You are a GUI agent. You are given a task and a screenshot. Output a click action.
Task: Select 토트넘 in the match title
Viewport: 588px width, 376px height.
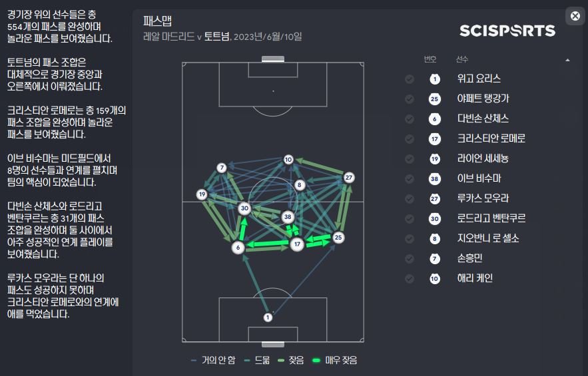216,37
